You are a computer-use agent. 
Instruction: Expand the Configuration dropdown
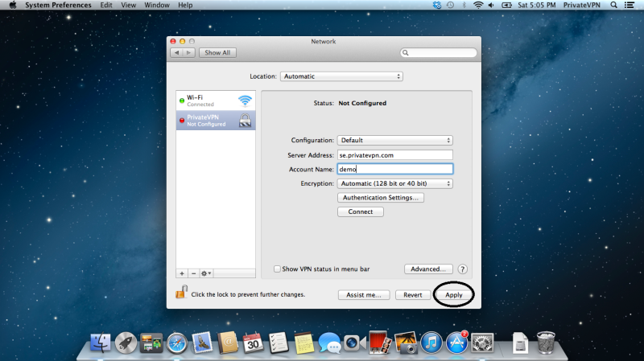tap(394, 140)
